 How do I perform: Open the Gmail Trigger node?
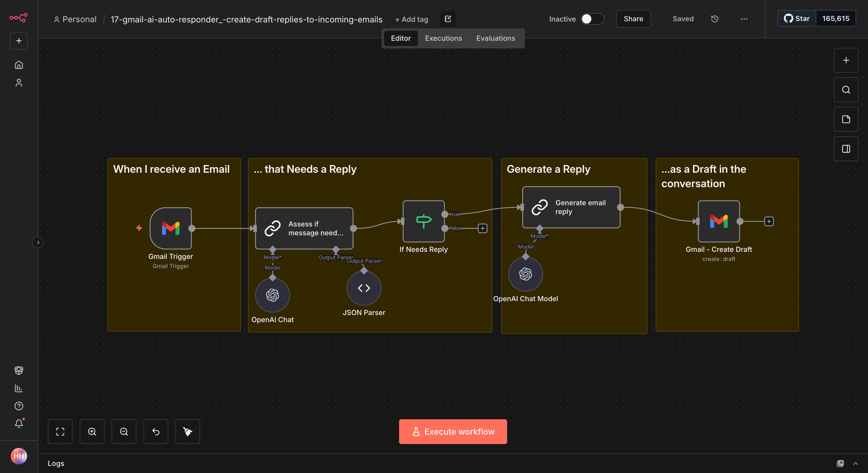[x=171, y=228]
